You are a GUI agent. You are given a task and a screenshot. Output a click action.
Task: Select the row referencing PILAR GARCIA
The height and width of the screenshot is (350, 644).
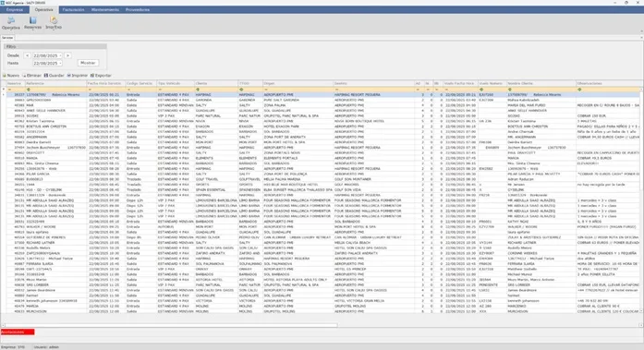pos(322,174)
